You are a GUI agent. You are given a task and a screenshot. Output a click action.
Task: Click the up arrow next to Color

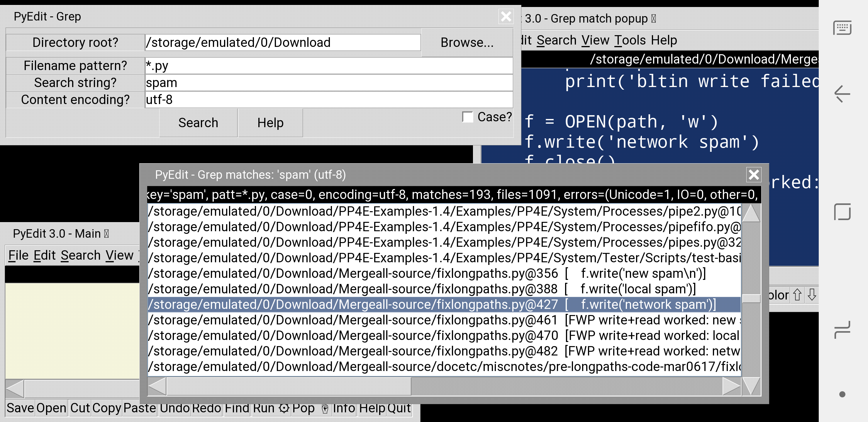(x=797, y=295)
